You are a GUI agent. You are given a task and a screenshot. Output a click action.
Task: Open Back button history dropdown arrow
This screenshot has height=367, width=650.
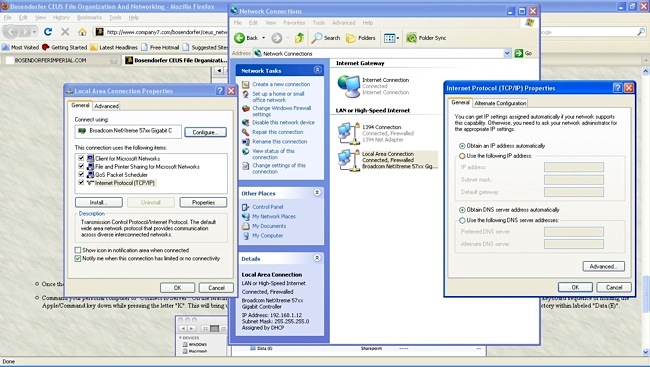(x=264, y=38)
